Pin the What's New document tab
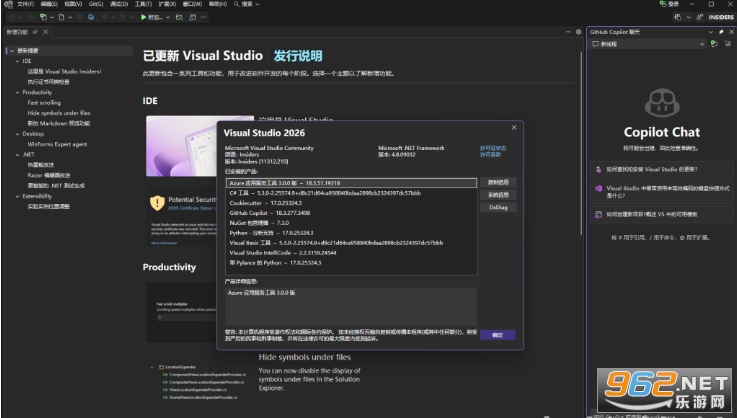The height and width of the screenshot is (418, 737). coord(35,32)
